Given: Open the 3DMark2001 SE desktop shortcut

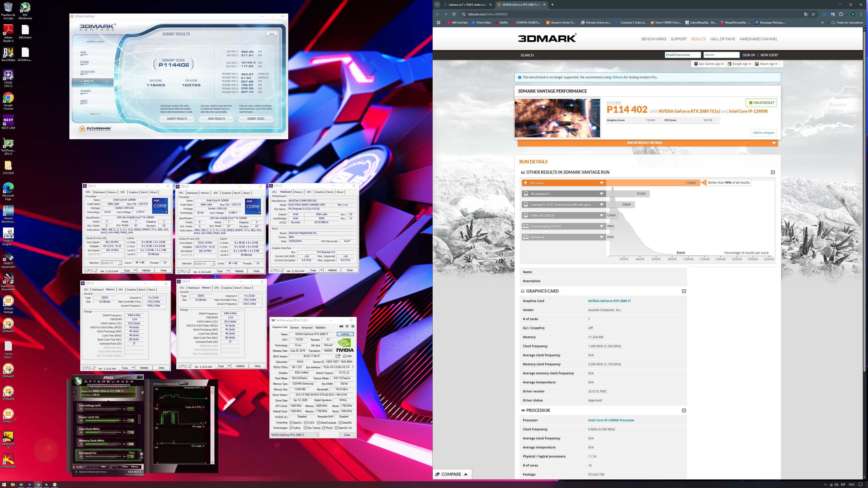Looking at the screenshot, I should pos(8,440).
